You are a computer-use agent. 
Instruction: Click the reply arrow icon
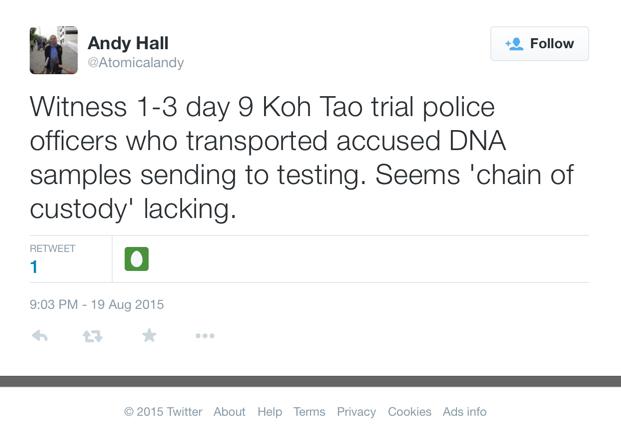tap(40, 336)
